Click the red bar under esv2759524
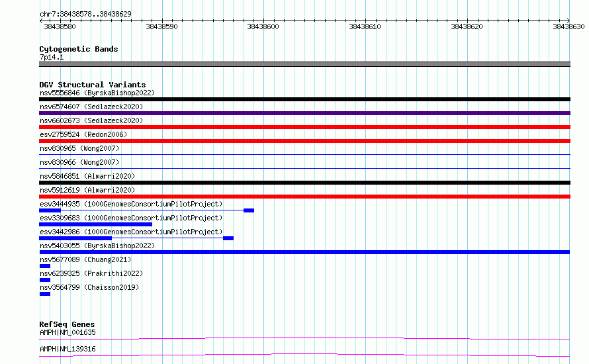This screenshot has width=589, height=364. coord(304,141)
